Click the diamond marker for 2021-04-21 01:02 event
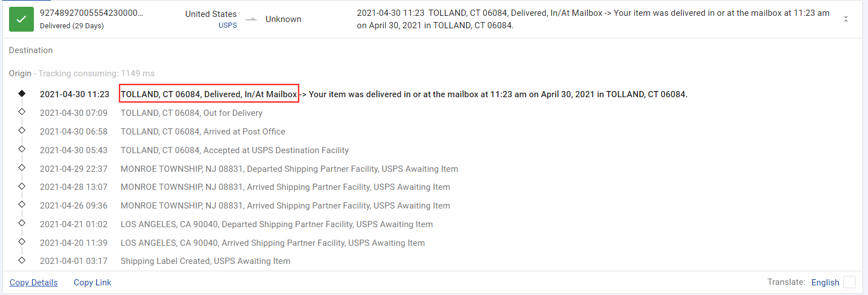868x295 pixels. [22, 223]
